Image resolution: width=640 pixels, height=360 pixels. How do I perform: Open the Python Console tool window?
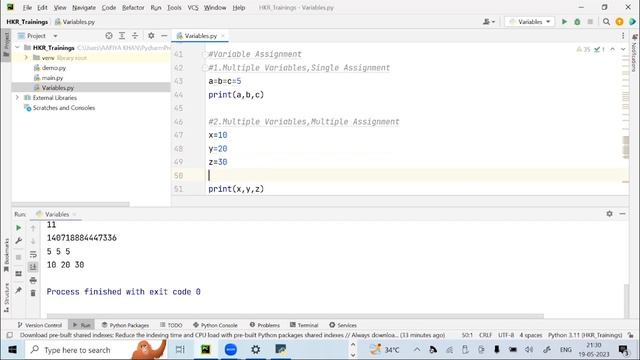click(x=215, y=325)
